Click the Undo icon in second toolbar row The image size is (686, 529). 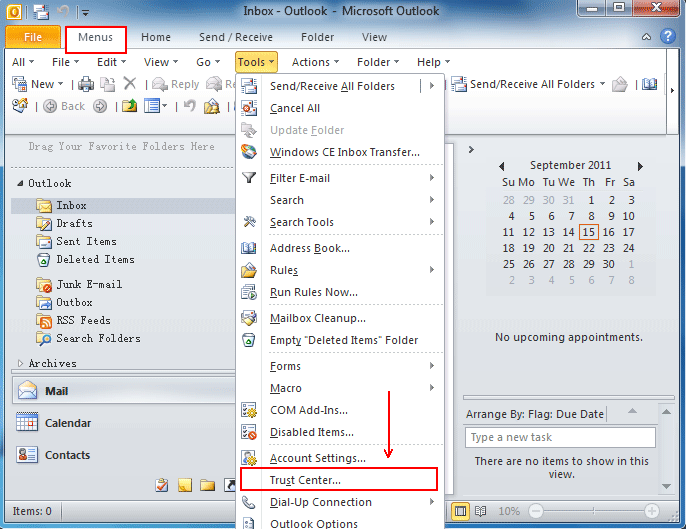(189, 106)
